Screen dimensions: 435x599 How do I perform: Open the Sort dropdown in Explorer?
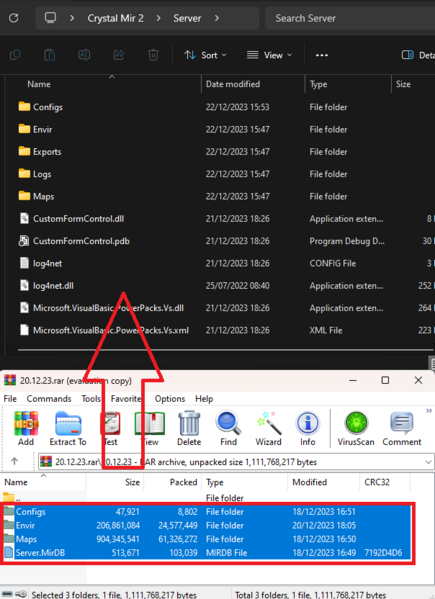[x=205, y=55]
